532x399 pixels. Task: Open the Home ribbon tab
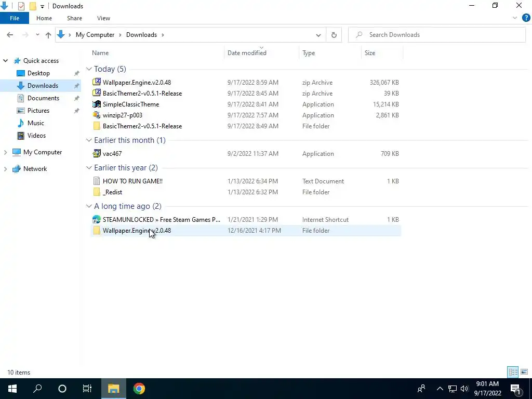(x=44, y=18)
